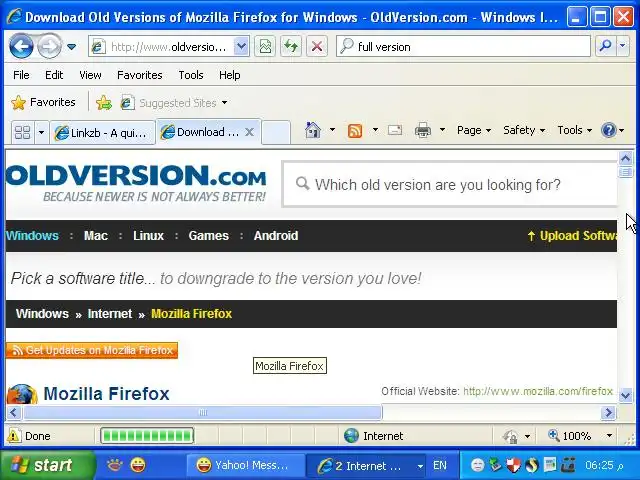Click the horizontal scrollbar thumb

click(203, 413)
